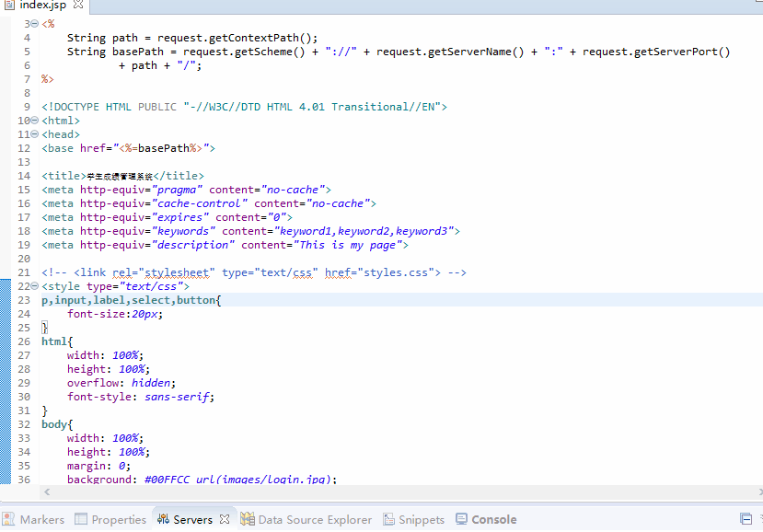763x532 pixels.
Task: Click the background '#00FFCC' declaration
Action: (202, 480)
